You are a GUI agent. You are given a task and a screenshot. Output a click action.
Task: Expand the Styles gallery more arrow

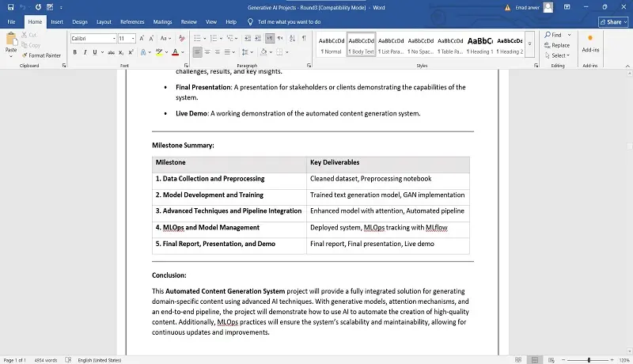(529, 44)
